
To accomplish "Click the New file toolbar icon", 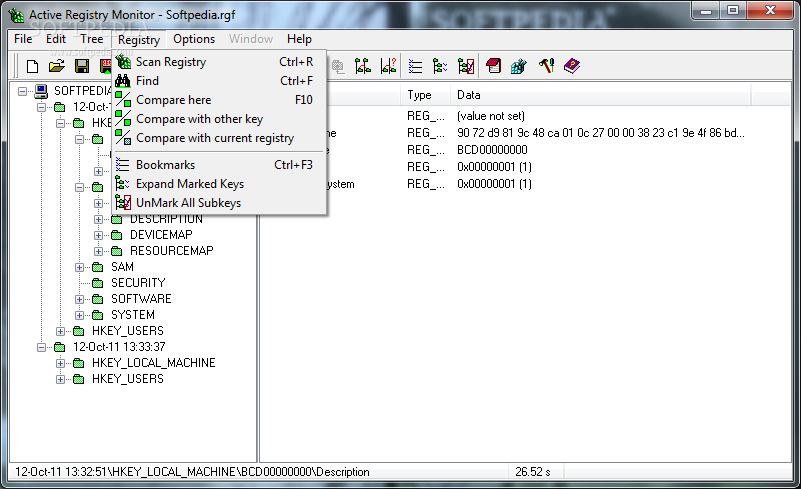I will coord(32,66).
